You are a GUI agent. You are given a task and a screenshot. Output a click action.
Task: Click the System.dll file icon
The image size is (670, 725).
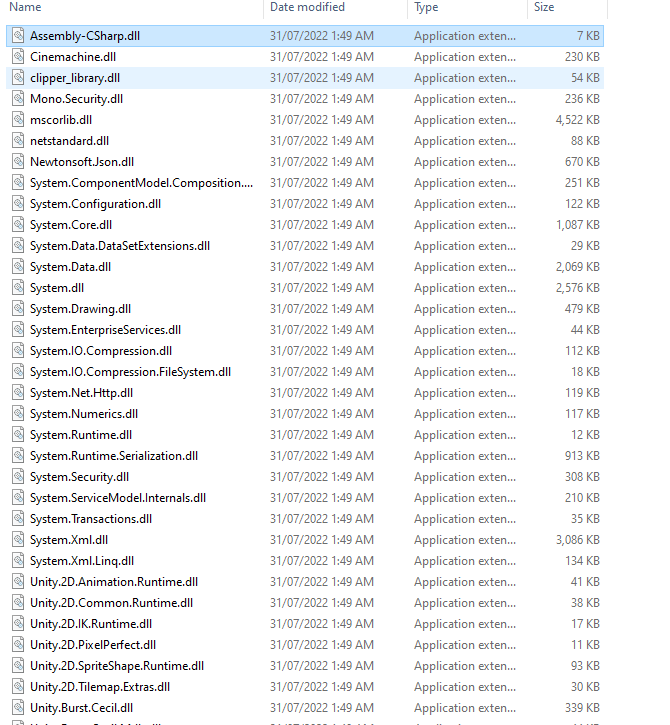coord(18,288)
